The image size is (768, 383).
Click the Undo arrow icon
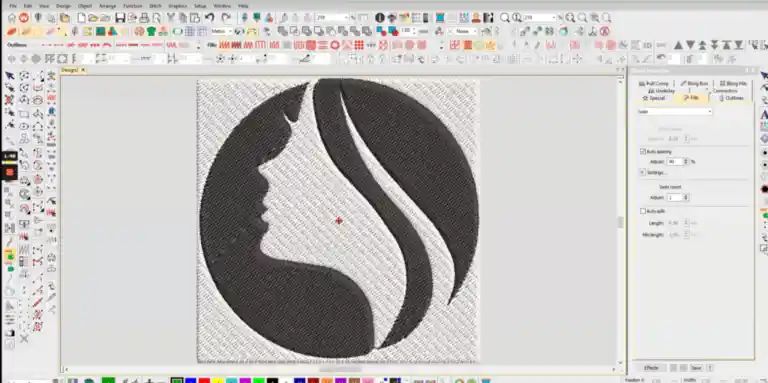[210, 18]
